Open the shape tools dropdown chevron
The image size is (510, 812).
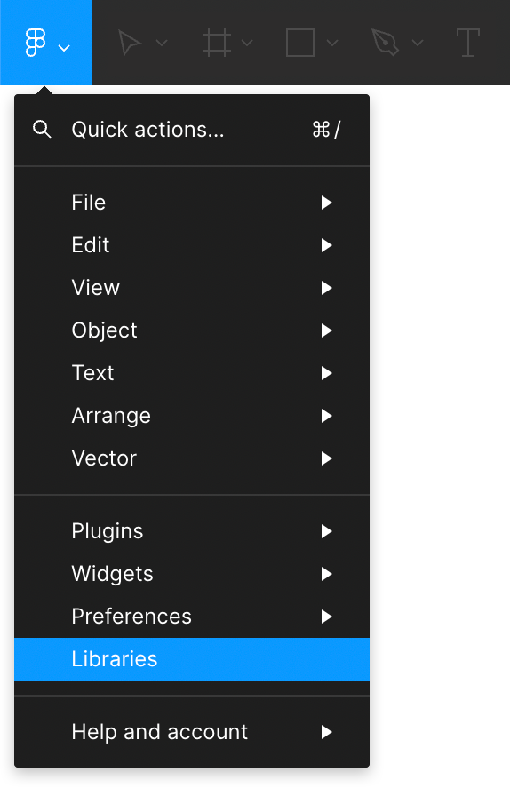point(333,43)
